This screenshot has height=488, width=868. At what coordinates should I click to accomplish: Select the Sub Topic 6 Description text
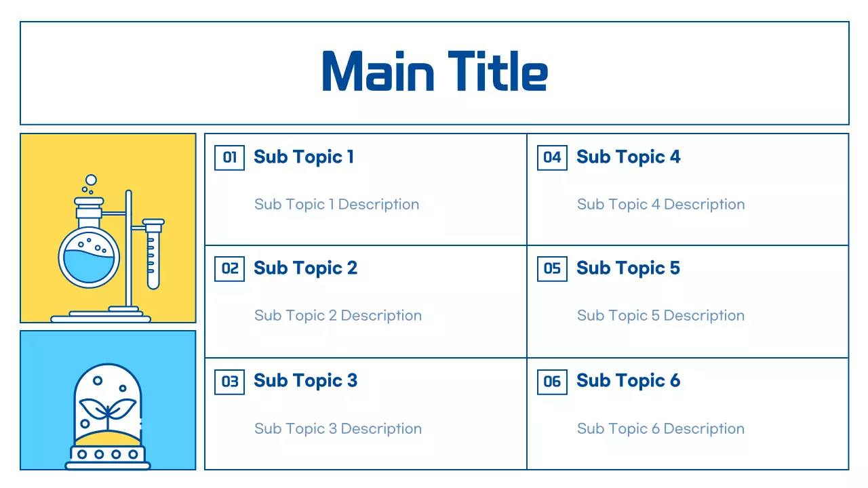(660, 429)
